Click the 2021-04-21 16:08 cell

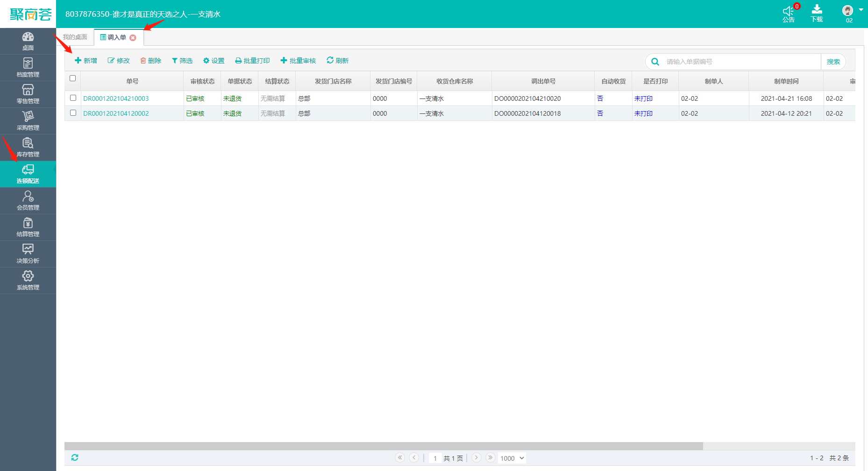[x=786, y=98]
